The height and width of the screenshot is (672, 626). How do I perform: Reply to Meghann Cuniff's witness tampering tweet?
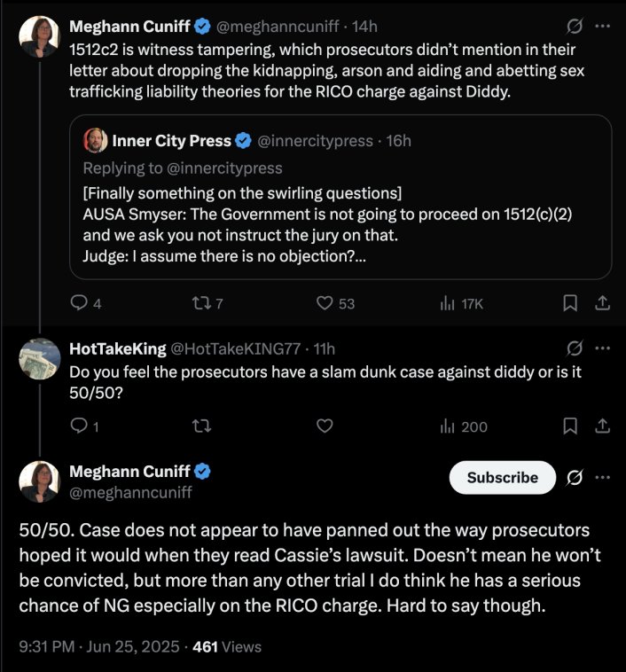[78, 303]
